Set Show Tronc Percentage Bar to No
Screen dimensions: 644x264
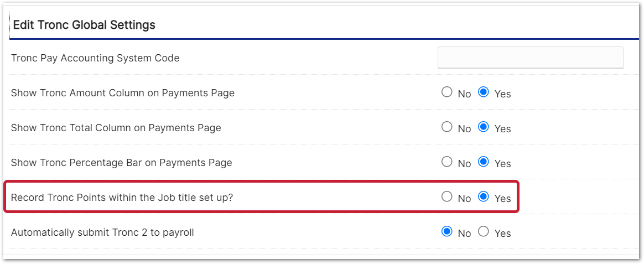coord(447,162)
